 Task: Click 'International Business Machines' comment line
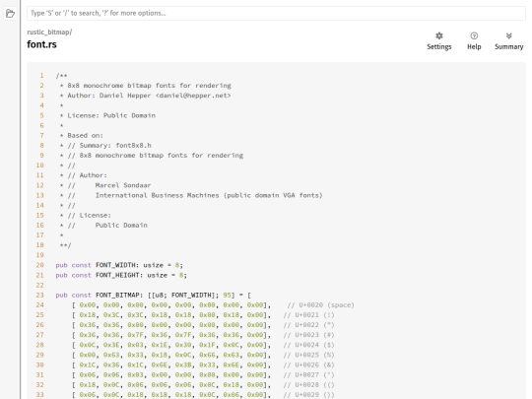209,195
